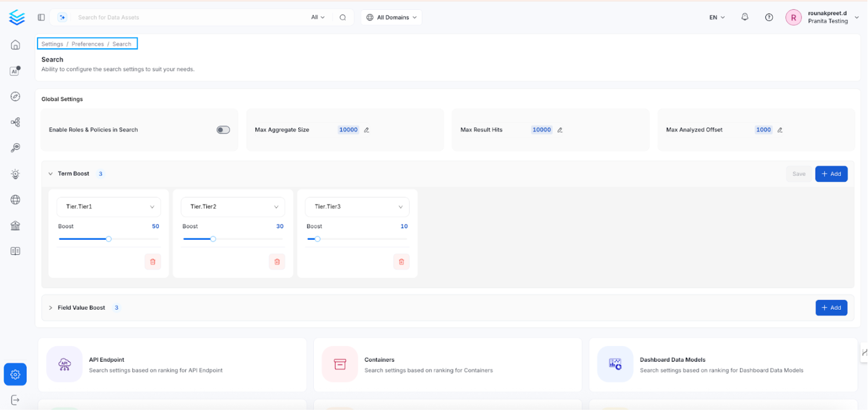Click the edit pencil beside Max Aggregate Size
This screenshot has width=868, height=410.
tap(368, 129)
